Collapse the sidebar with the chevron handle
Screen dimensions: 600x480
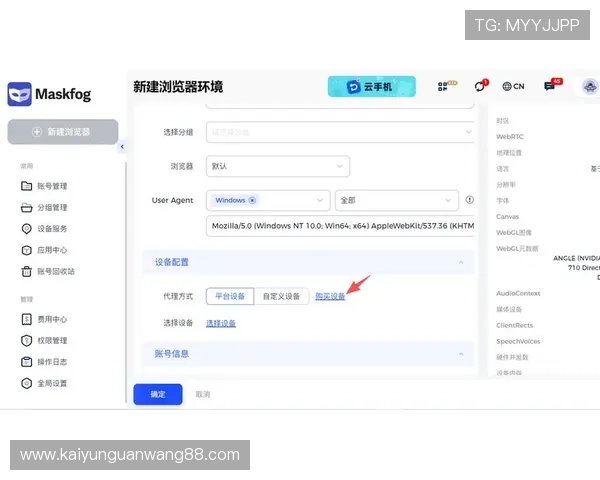122,147
